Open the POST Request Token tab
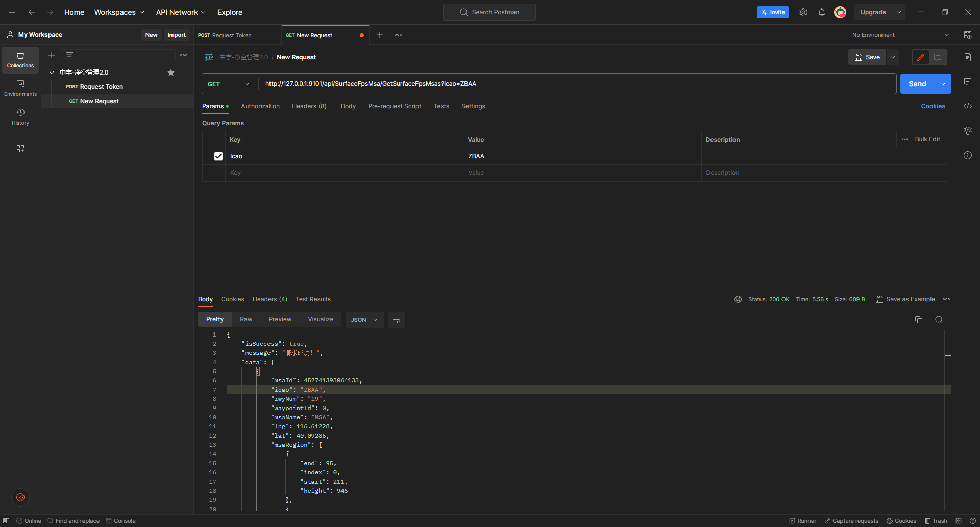 (238, 35)
